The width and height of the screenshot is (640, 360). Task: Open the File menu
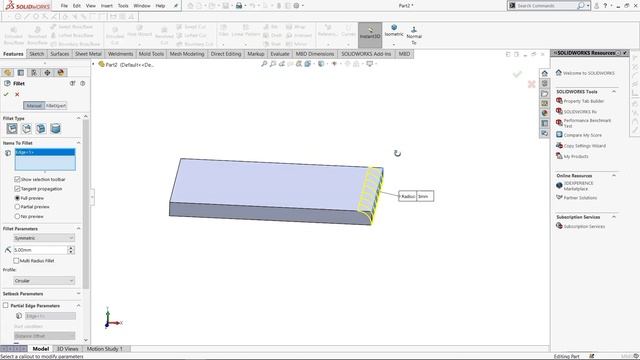click(64, 6)
